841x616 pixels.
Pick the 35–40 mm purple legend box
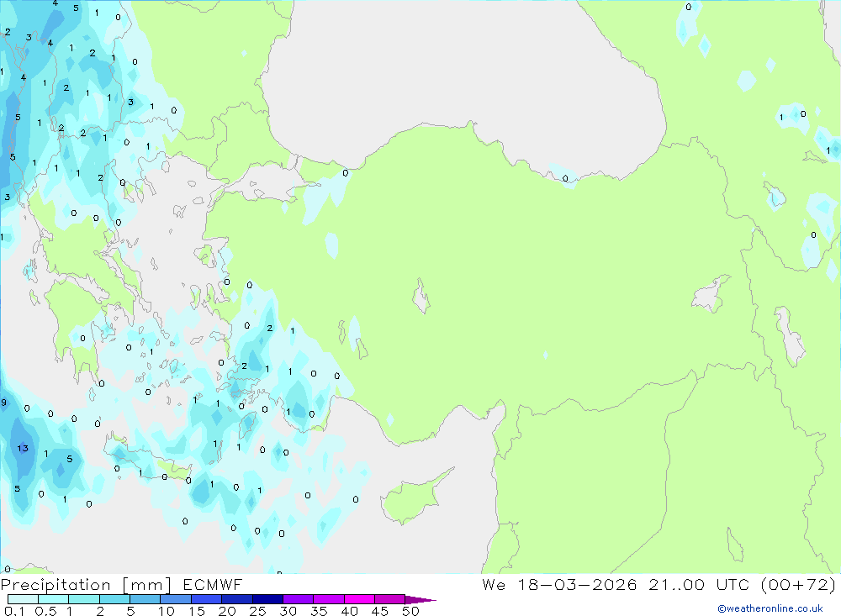point(328,599)
